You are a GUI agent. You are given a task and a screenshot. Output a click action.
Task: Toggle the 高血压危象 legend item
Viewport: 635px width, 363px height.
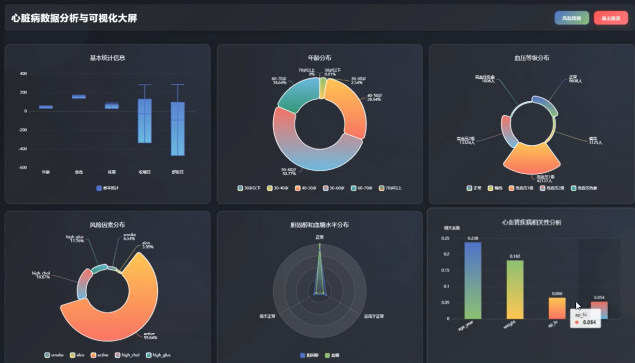584,188
